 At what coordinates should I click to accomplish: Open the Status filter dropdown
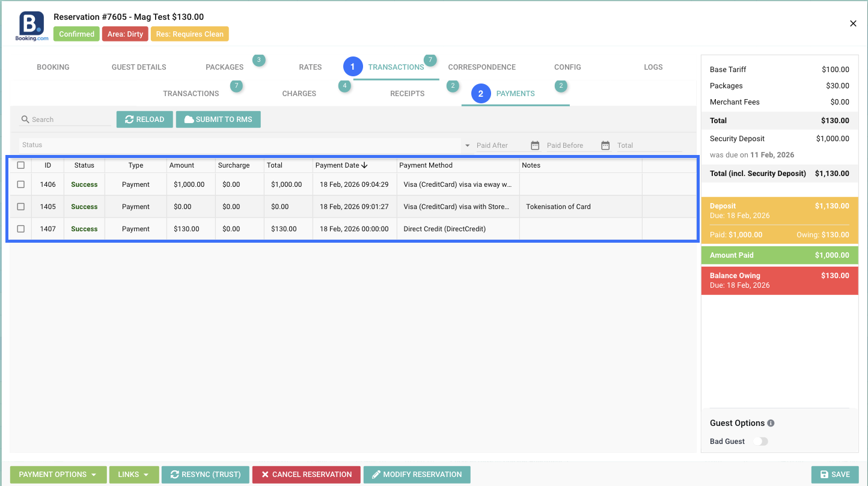(x=468, y=145)
